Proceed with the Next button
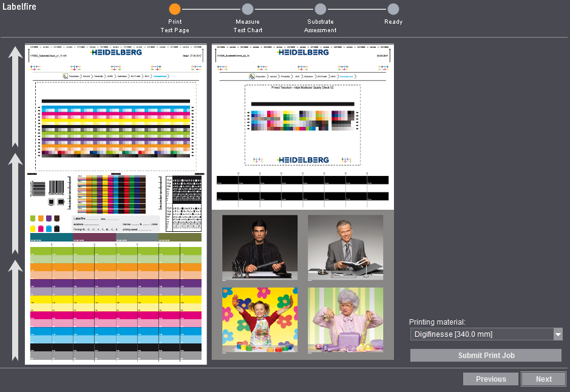570x392 pixels. pyautogui.click(x=543, y=379)
